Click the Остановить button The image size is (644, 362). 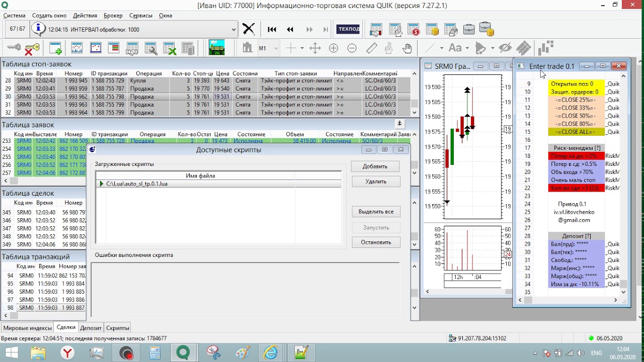coord(376,242)
